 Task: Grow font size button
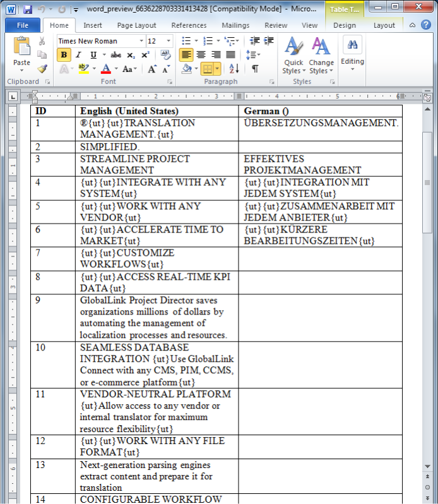(x=152, y=69)
